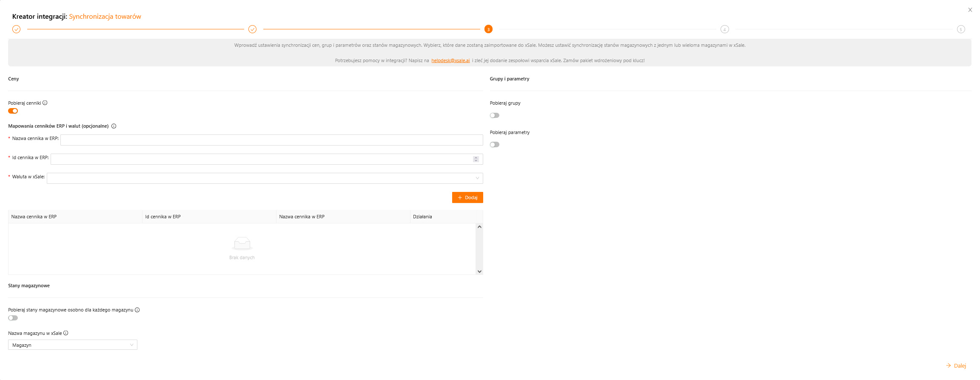980x380 pixels.
Task: Click info icon next to Pobieraj cenniki
Action: point(45,103)
